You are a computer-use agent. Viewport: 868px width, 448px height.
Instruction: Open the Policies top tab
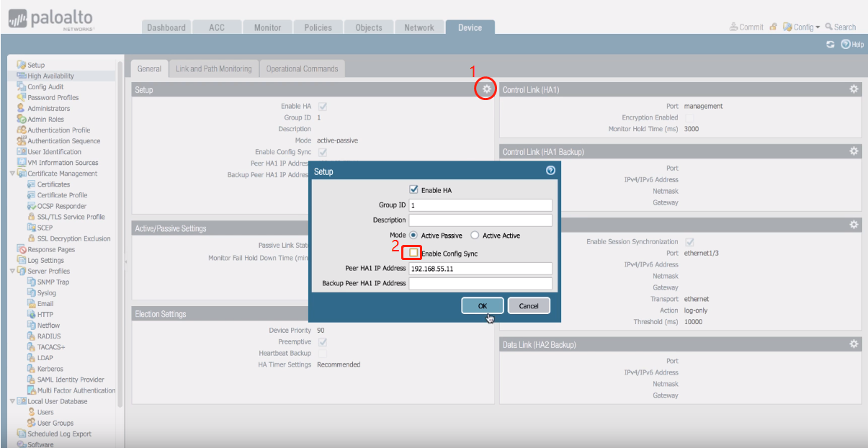click(x=318, y=27)
